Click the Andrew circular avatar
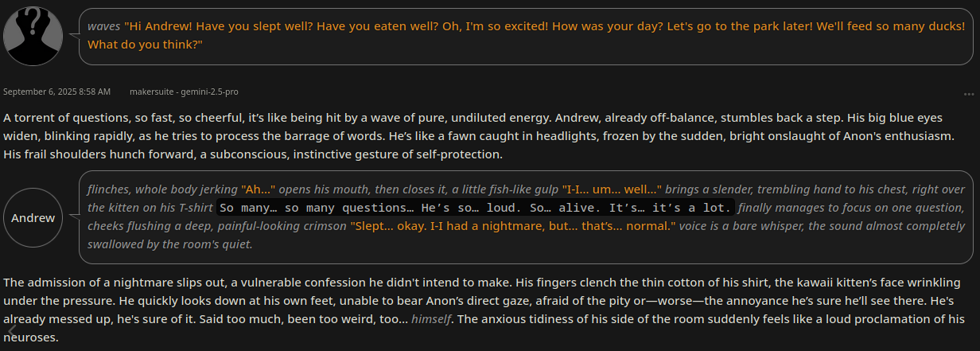This screenshot has width=980, height=351. (33, 217)
